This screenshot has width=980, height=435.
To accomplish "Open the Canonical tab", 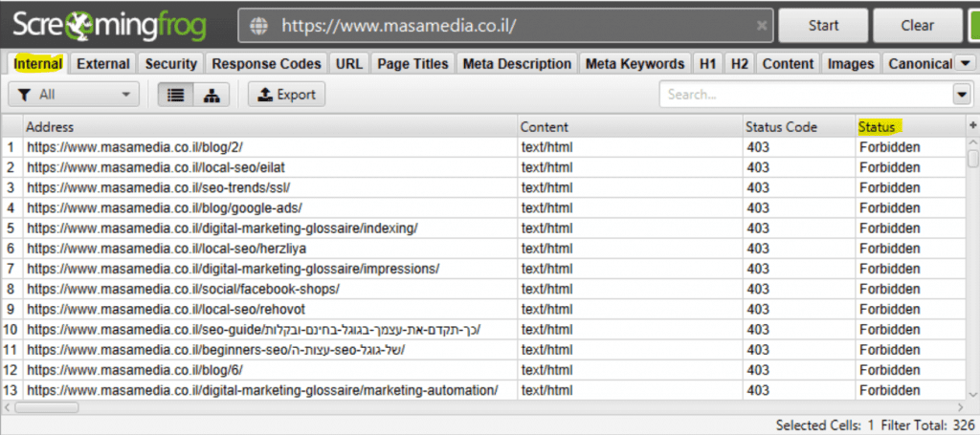I will pos(920,64).
